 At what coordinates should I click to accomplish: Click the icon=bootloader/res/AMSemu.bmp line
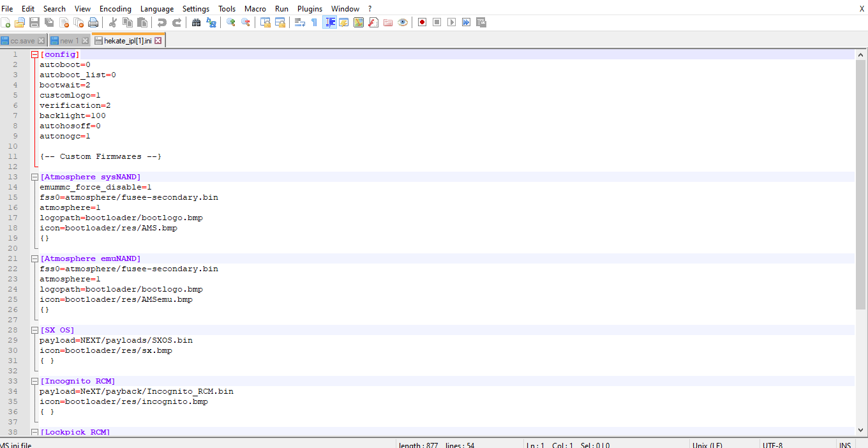pyautogui.click(x=116, y=299)
